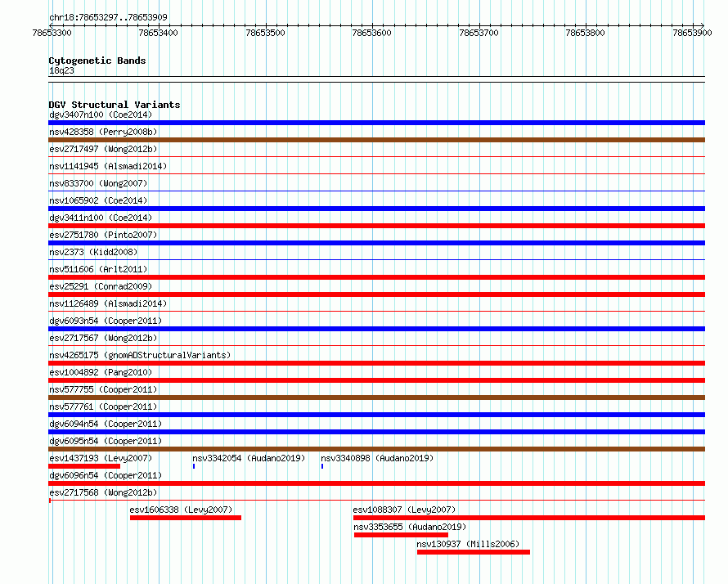Select dgv6094n54 (Cooper2011) label
The height and width of the screenshot is (584, 728).
coord(106,424)
